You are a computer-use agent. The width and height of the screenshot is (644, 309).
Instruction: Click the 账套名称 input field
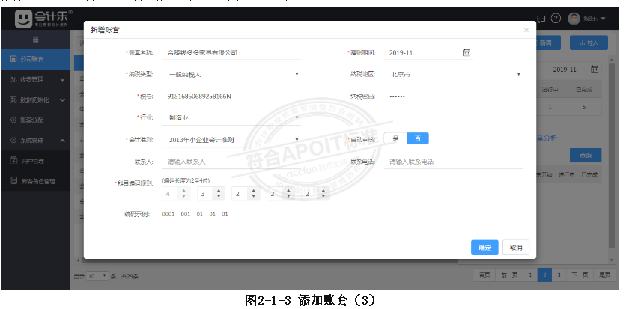pyautogui.click(x=231, y=53)
